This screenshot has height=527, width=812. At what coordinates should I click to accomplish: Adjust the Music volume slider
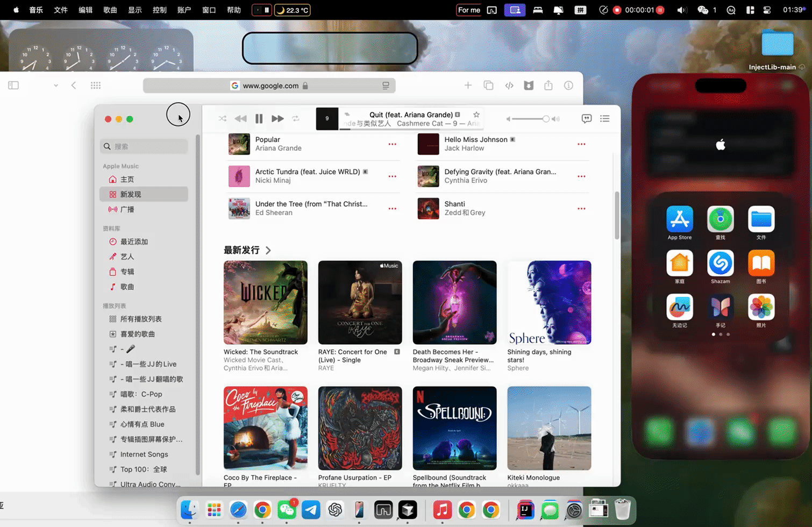532,119
